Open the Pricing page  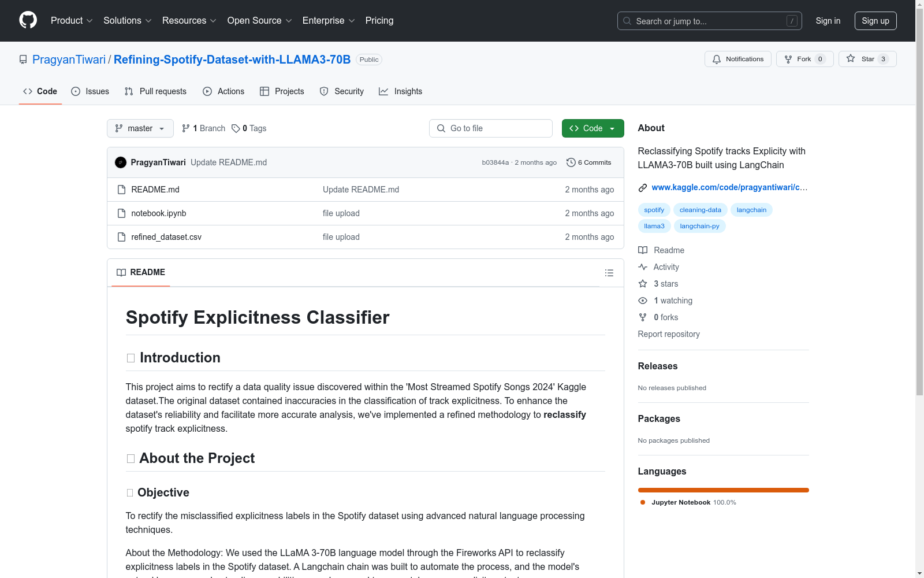(x=379, y=21)
